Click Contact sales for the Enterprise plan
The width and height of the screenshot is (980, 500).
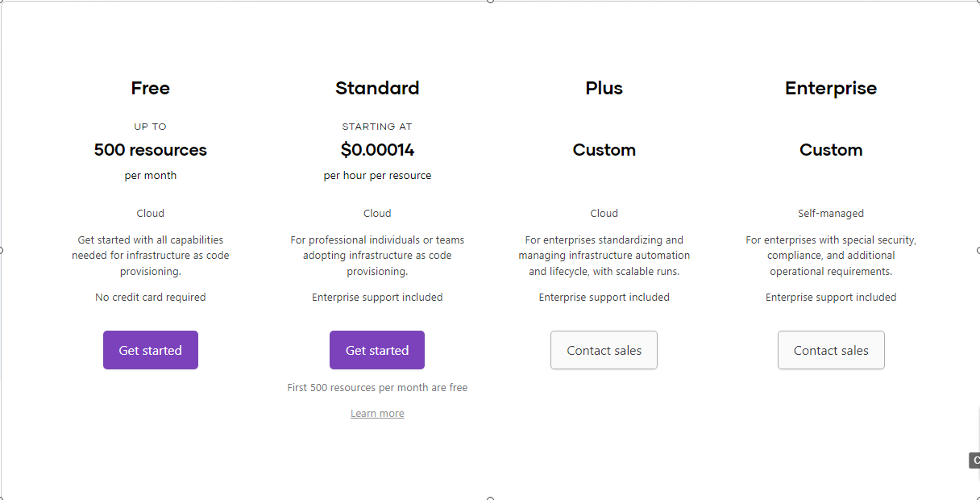(831, 350)
